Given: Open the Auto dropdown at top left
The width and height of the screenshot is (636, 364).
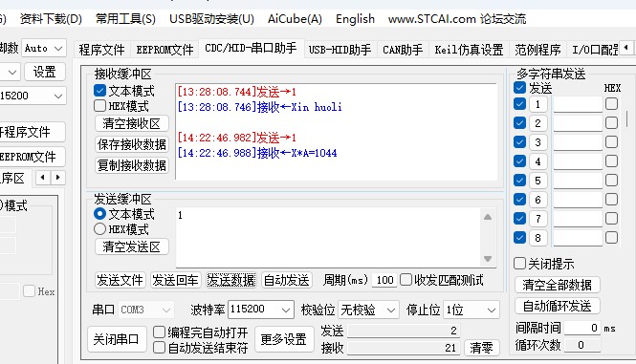Looking at the screenshot, I should pos(43,48).
